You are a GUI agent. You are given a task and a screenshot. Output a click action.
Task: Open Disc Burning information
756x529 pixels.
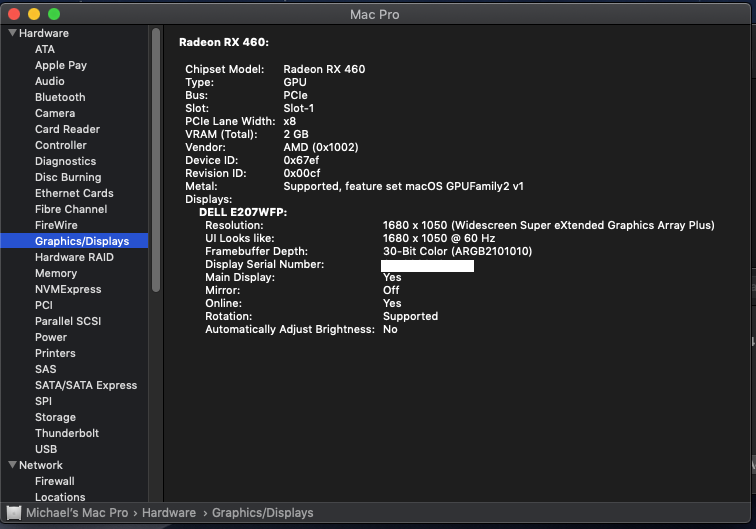68,177
